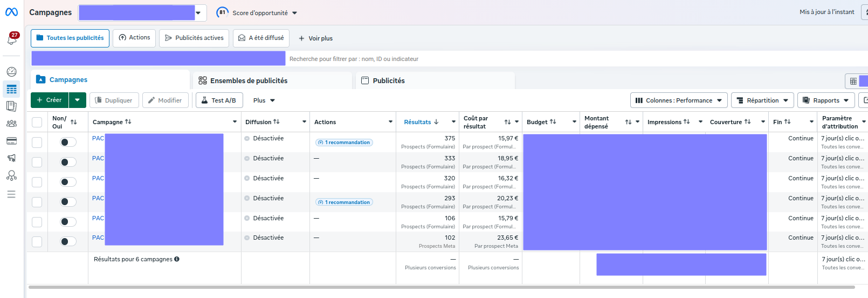This screenshot has width=868, height=298.
Task: Switch to Ensembles de publicités tab
Action: point(272,80)
